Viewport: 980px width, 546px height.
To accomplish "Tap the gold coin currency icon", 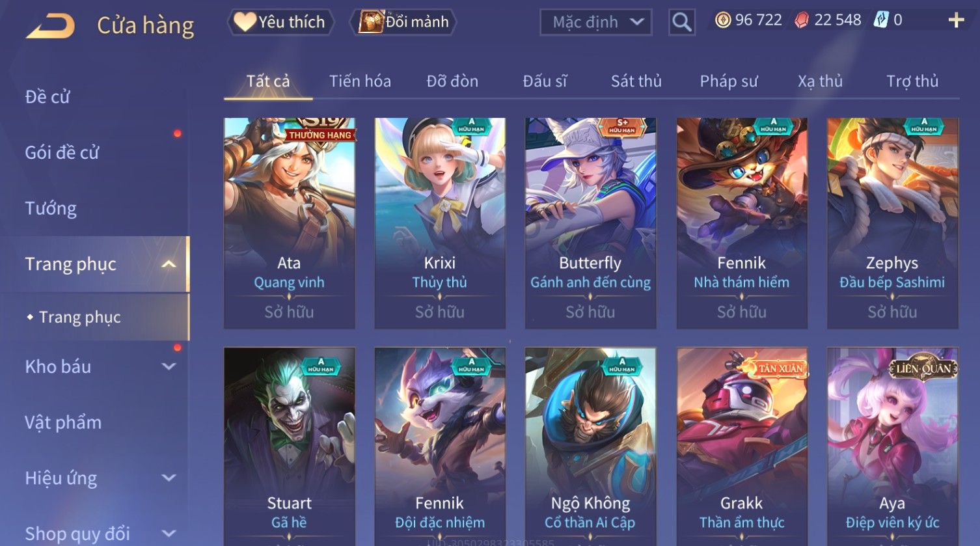I will [722, 20].
